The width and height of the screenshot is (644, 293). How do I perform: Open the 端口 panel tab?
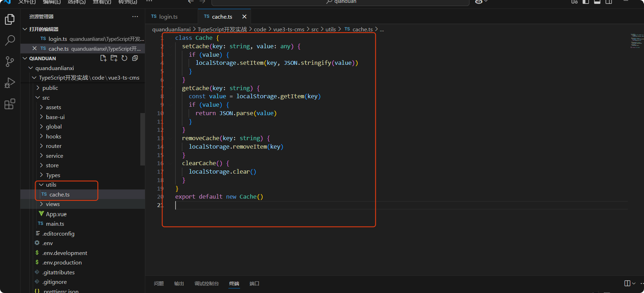(x=254, y=283)
